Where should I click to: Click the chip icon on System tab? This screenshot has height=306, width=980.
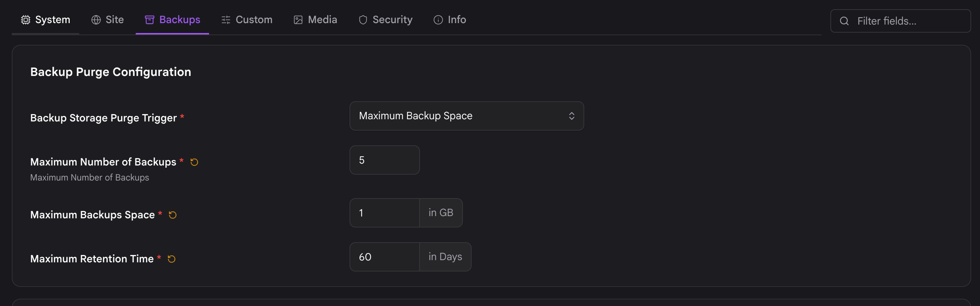click(25, 20)
